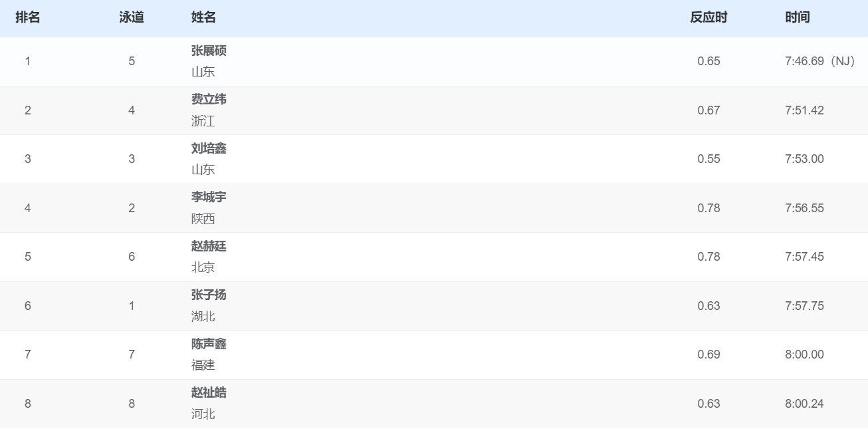Select athlete 刘培鑫 in third place
Image resolution: width=868 pixels, height=433 pixels.
[209, 148]
